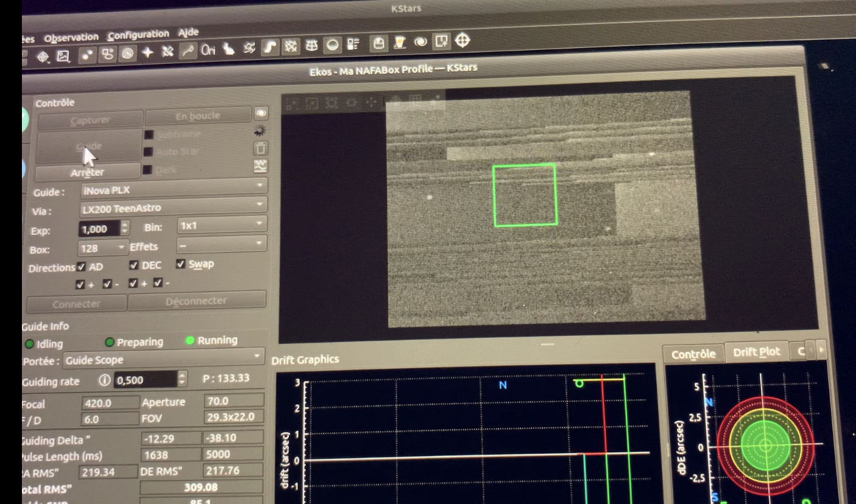
Task: Uncheck the DEC direction checkbox
Action: 134,265
